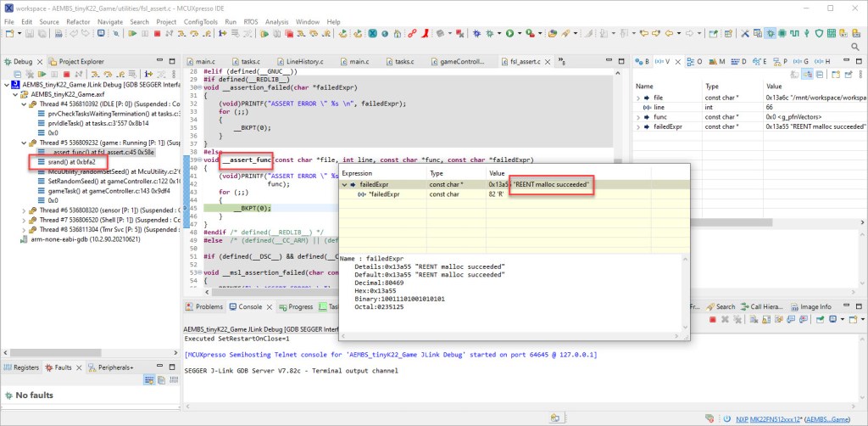
Task: Click the blue MCUXpresso X toolbar icon
Action: click(371, 34)
